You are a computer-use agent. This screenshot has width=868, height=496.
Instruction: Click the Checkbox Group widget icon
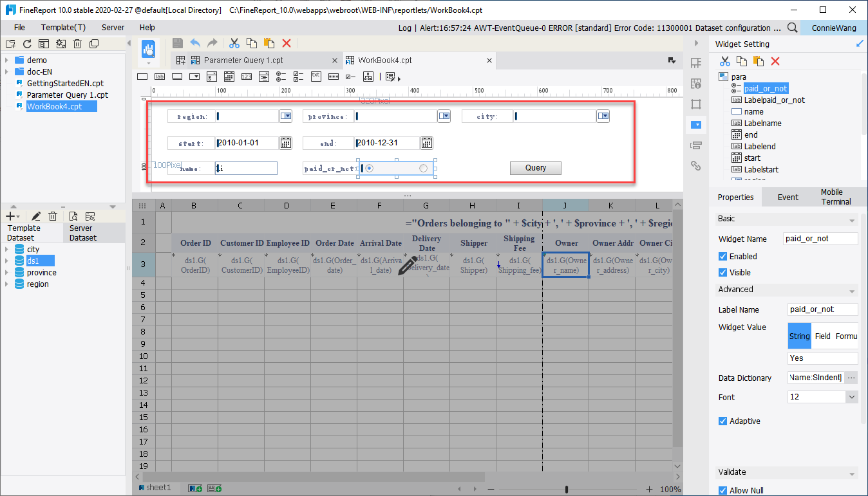tap(298, 76)
